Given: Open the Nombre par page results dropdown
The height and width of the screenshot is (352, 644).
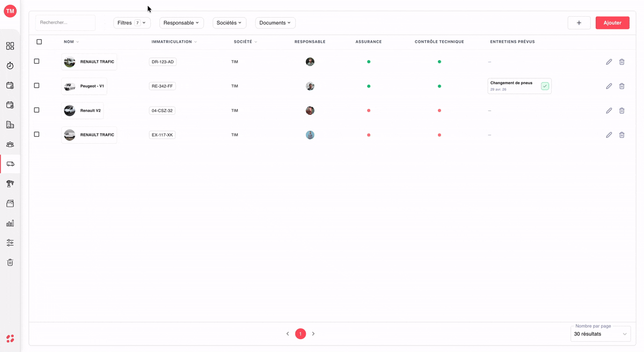Looking at the screenshot, I should pyautogui.click(x=601, y=334).
